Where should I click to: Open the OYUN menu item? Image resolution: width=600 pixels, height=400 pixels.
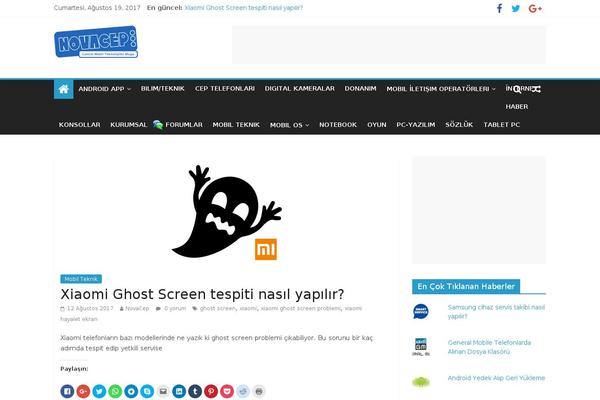point(377,125)
